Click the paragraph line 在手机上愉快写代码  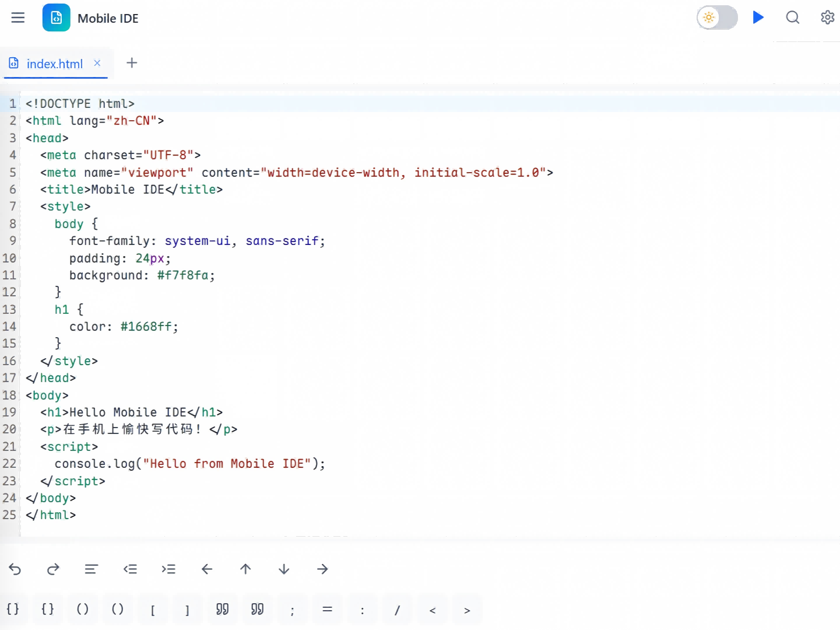139,429
